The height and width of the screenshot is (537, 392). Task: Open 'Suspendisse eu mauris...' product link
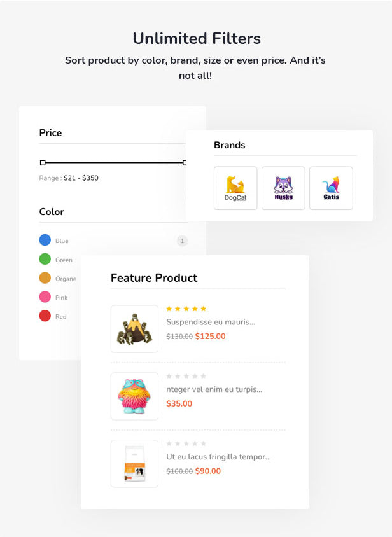[x=211, y=322]
